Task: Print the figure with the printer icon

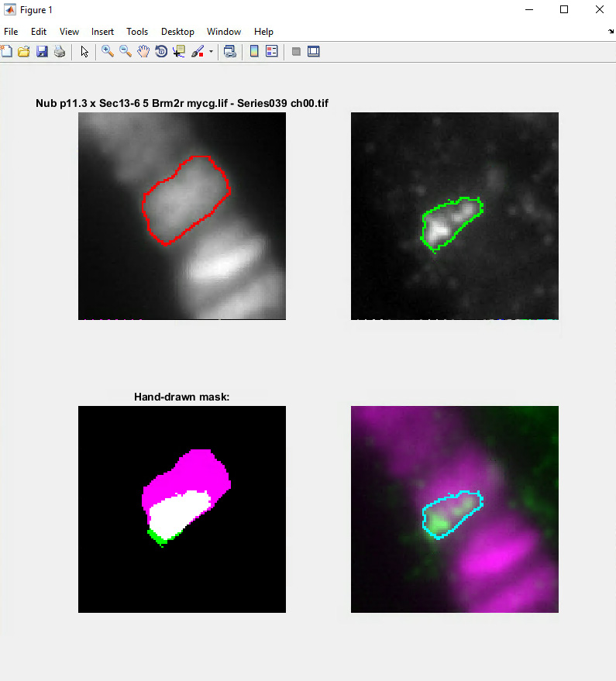Action: 60,51
